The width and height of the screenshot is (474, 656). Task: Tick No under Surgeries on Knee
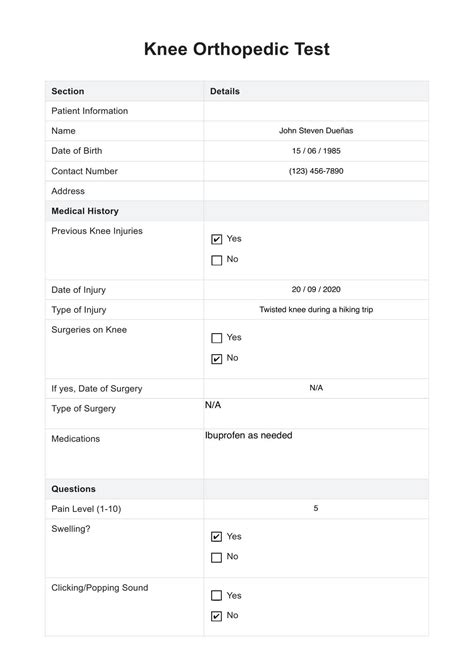(x=216, y=359)
